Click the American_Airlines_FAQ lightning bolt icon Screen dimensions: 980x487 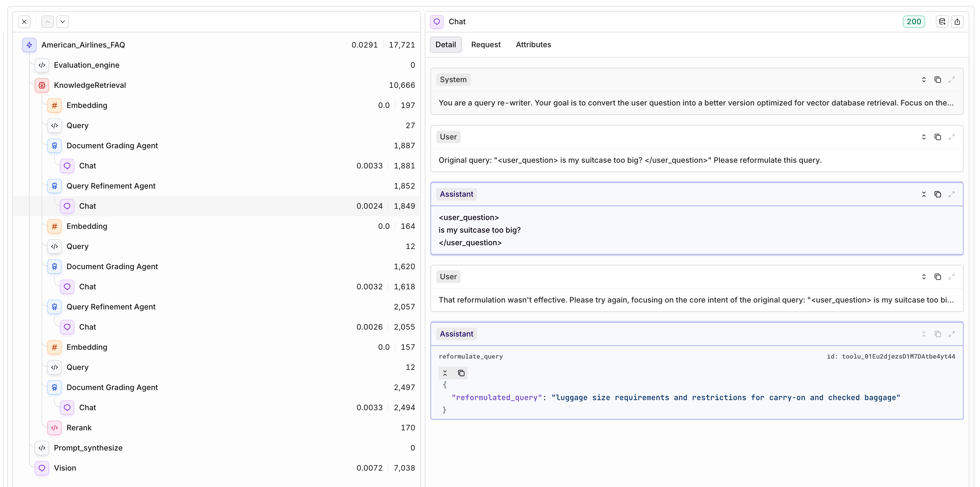point(29,45)
